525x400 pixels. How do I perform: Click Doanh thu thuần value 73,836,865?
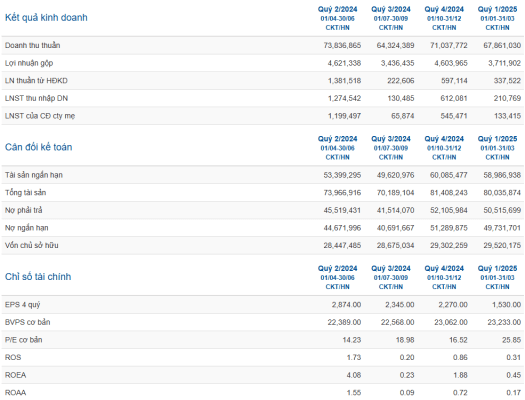(342, 45)
